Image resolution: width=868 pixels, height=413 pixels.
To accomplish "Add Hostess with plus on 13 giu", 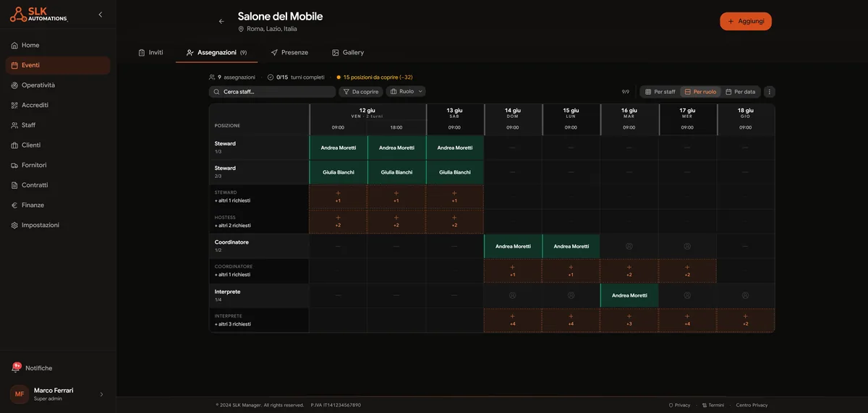I will click(x=454, y=221).
